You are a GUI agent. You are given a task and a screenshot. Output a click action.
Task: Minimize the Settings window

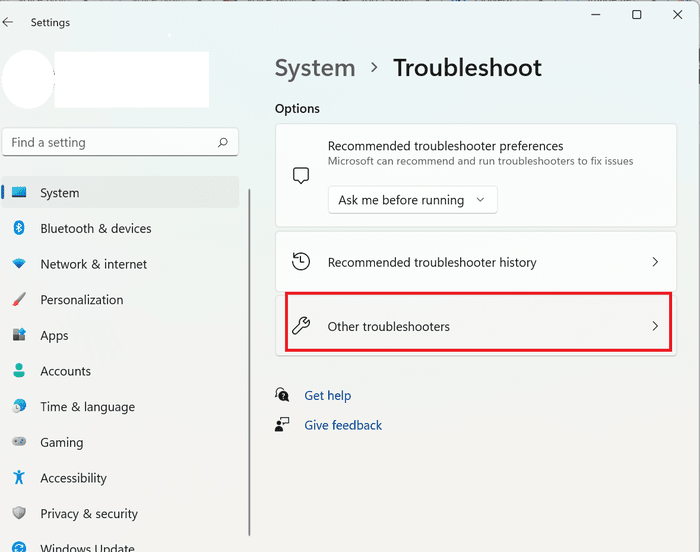596,15
